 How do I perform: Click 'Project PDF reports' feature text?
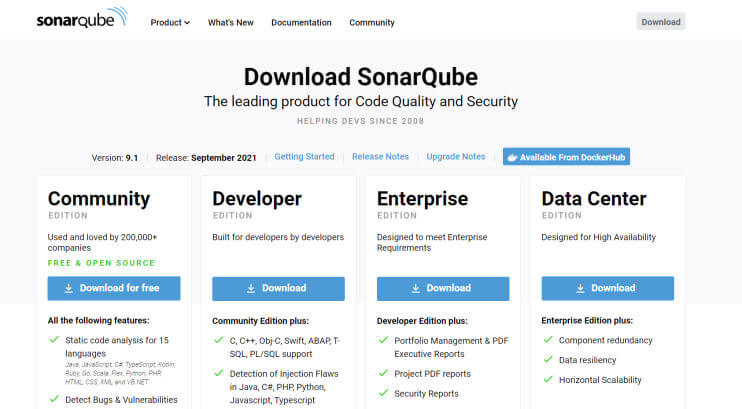[433, 373]
